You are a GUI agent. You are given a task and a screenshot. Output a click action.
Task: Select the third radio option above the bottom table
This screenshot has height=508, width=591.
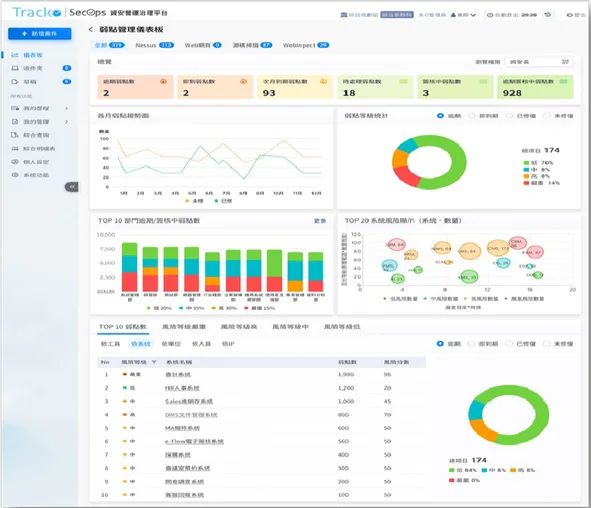pyautogui.click(x=509, y=344)
